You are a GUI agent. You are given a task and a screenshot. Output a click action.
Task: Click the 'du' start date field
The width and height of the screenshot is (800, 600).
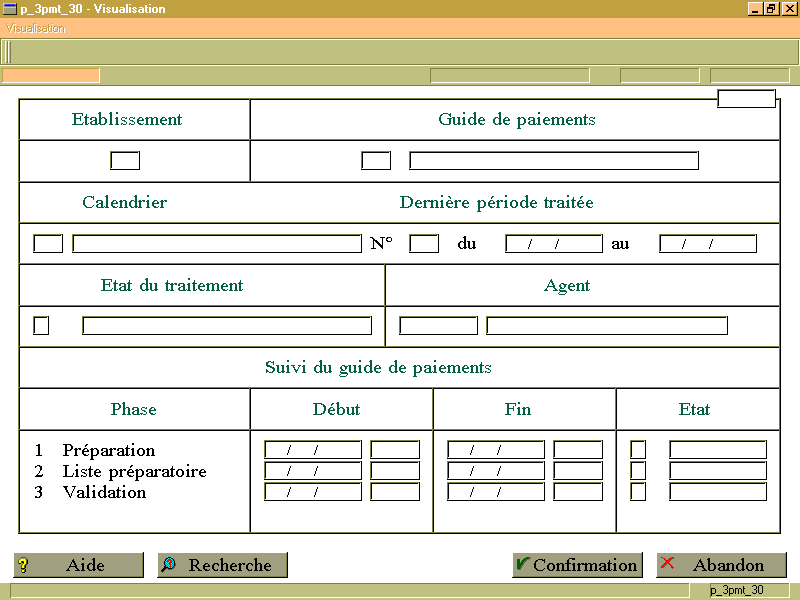click(554, 243)
